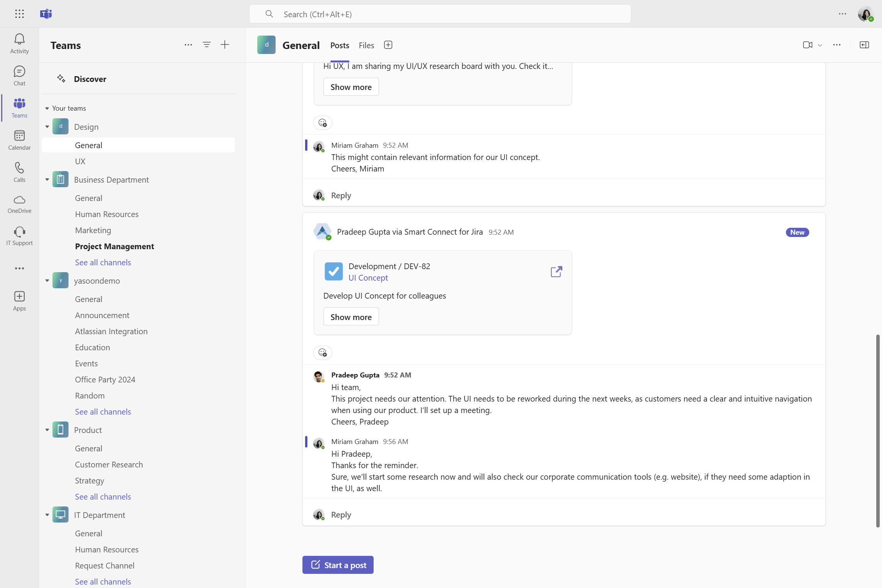Viewport: 882px width, 588px height.
Task: Open the Calendar app icon
Action: [19, 140]
